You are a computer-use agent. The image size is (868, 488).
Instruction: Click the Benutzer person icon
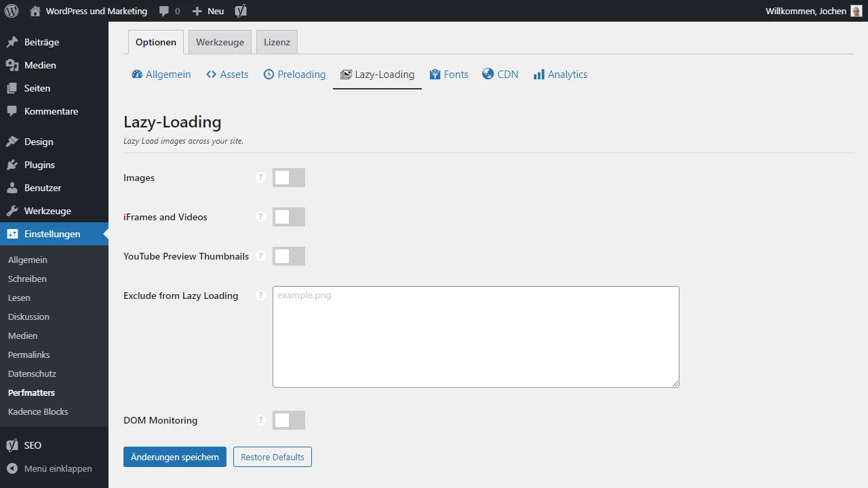12,188
